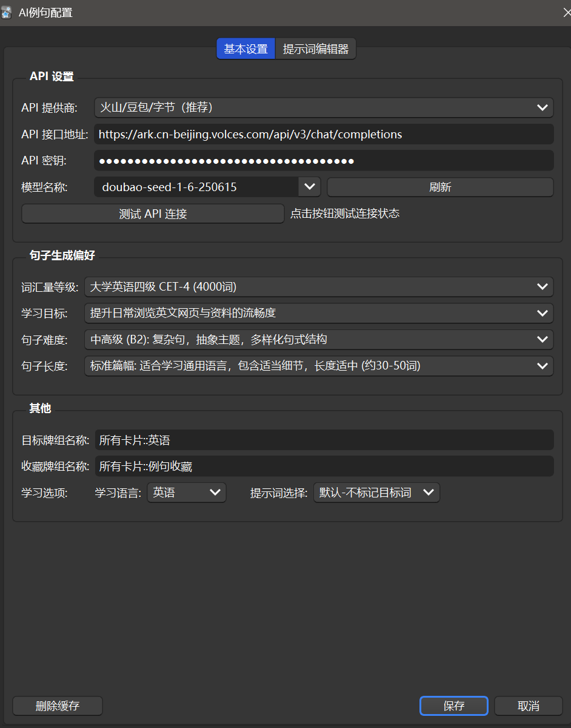
Task: Open the 学习目标 dropdown list
Action: coord(319,313)
